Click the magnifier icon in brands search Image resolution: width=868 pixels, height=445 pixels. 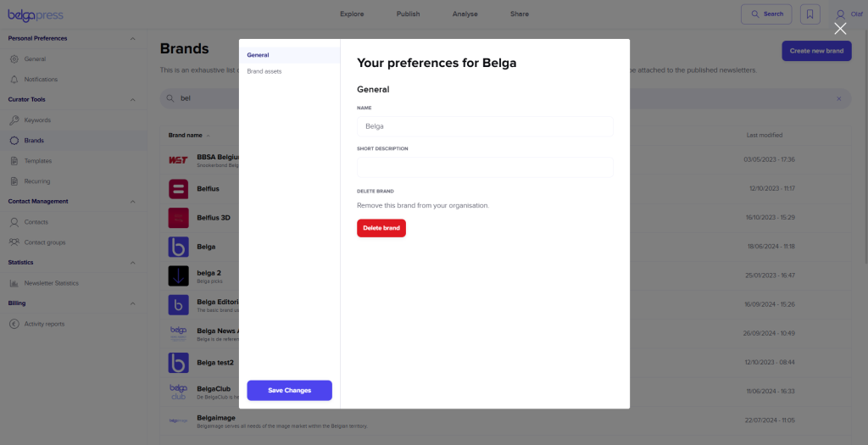pyautogui.click(x=170, y=98)
